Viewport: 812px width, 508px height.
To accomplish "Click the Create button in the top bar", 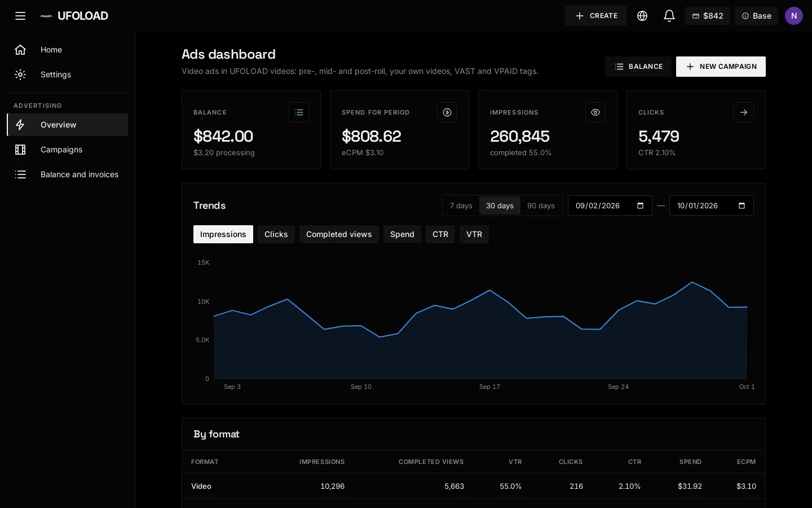I will click(595, 16).
